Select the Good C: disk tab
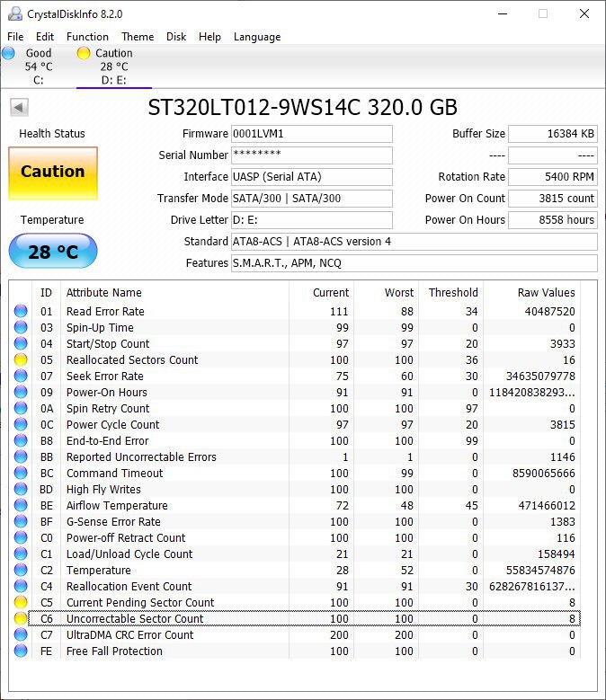The height and width of the screenshot is (700, 606). pos(39,66)
